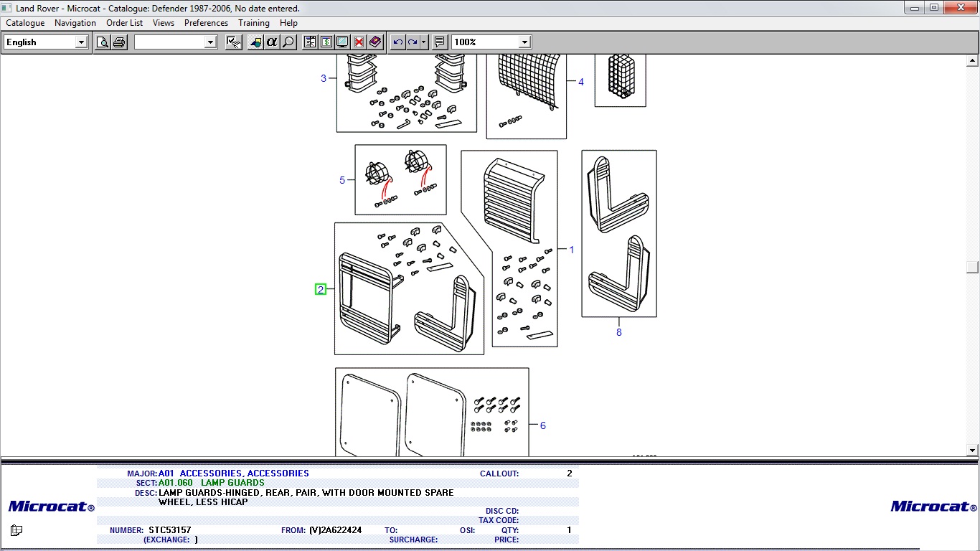Image resolution: width=980 pixels, height=551 pixels.
Task: Select callout number 8 in diagram
Action: point(618,332)
